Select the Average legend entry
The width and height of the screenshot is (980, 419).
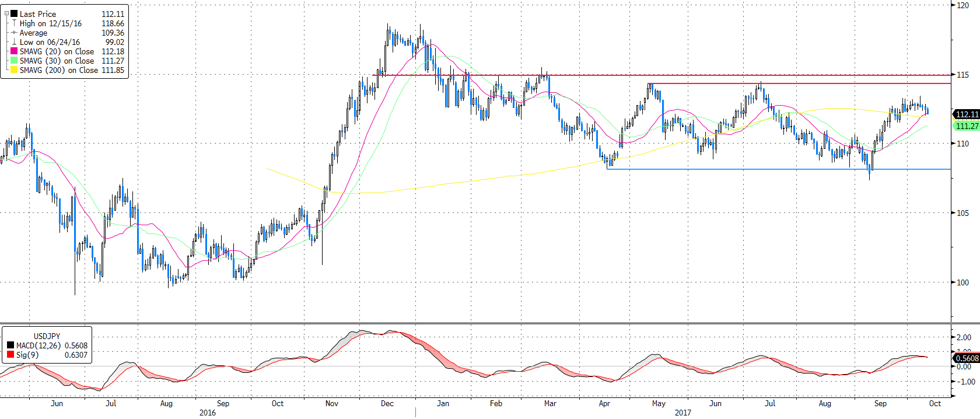[x=34, y=33]
